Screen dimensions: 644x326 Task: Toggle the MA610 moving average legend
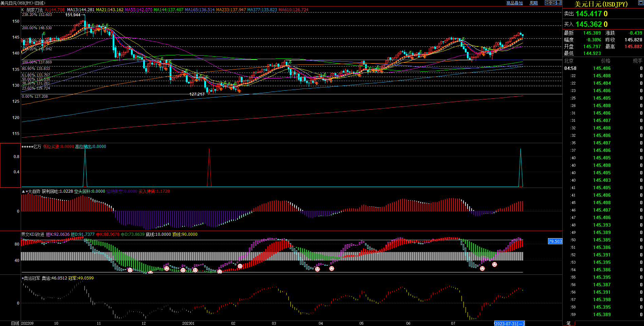pyautogui.click(x=293, y=10)
